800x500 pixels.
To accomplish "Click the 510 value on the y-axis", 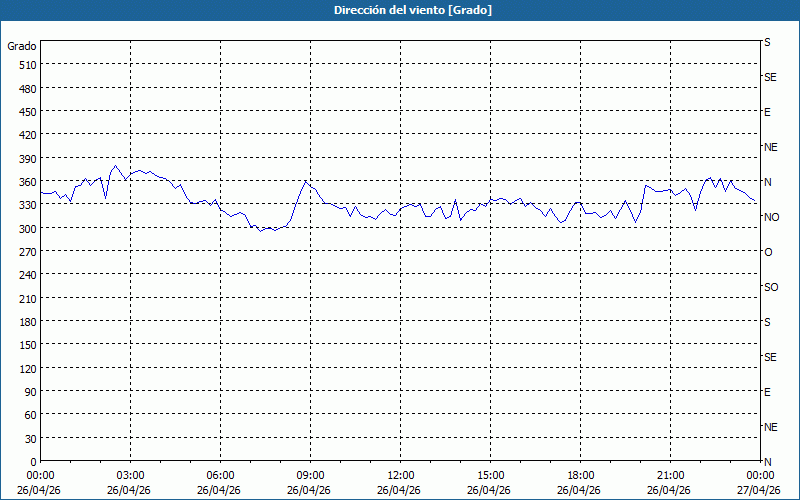I will [27, 65].
